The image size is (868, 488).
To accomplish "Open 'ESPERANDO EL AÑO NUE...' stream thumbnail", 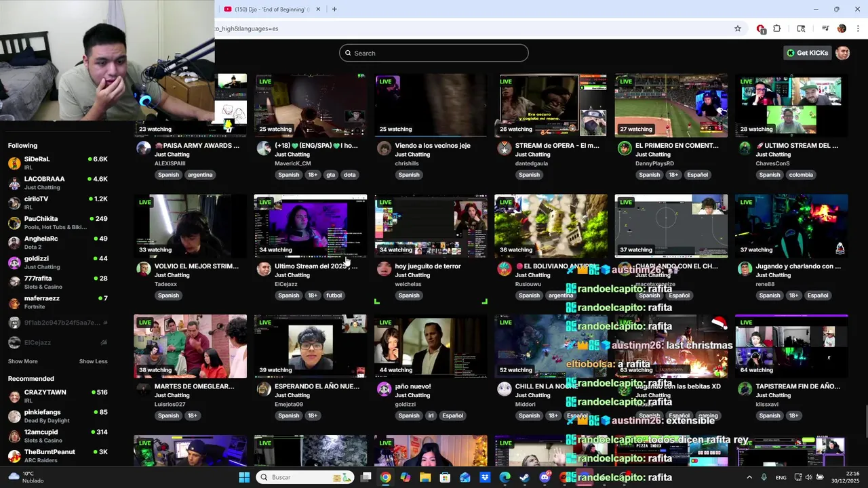I will pyautogui.click(x=311, y=347).
